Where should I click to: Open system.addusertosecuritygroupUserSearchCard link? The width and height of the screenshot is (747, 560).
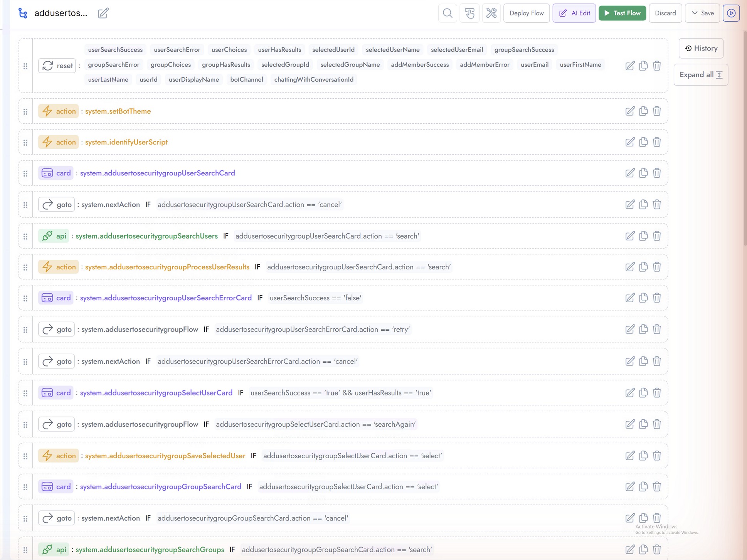click(x=158, y=173)
